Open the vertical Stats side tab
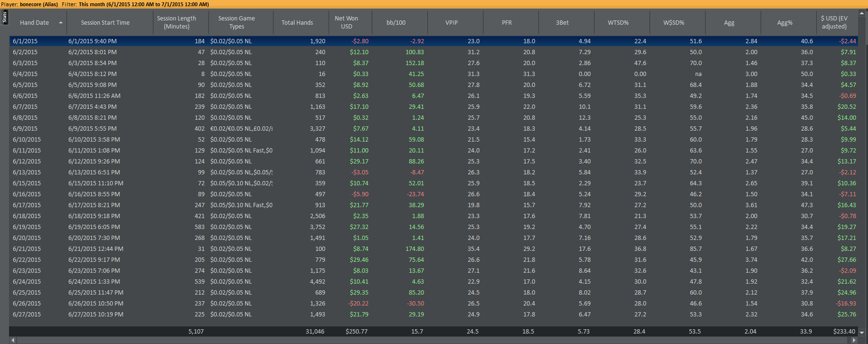 [4, 17]
